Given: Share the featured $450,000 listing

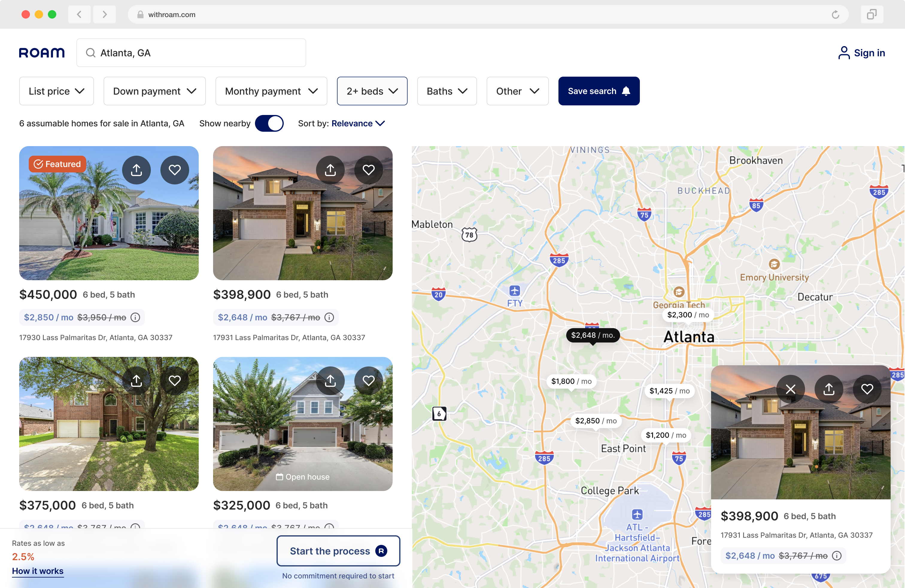Looking at the screenshot, I should point(136,170).
